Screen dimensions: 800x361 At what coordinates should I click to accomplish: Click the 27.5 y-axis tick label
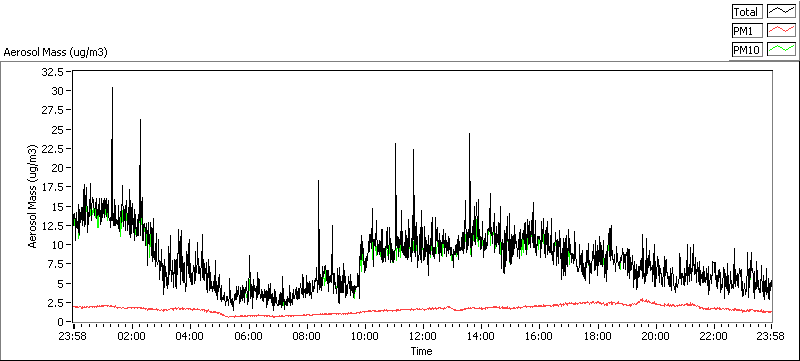[x=53, y=110]
